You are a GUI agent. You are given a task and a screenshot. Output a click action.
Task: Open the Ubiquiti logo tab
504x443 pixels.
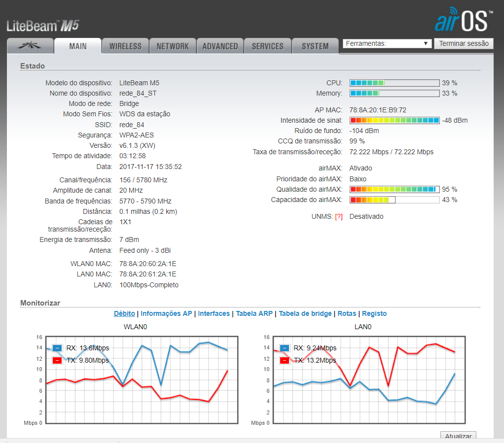point(30,46)
